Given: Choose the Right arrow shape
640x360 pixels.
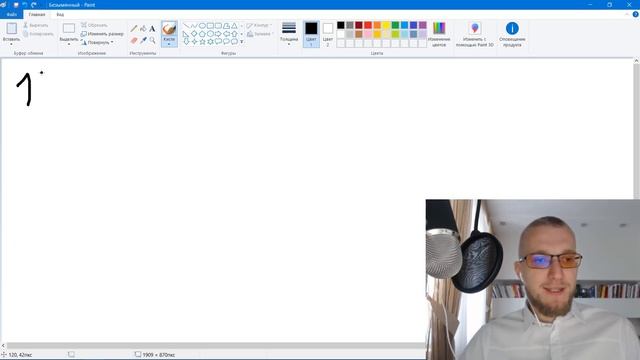Looking at the screenshot, I should coord(218,34).
